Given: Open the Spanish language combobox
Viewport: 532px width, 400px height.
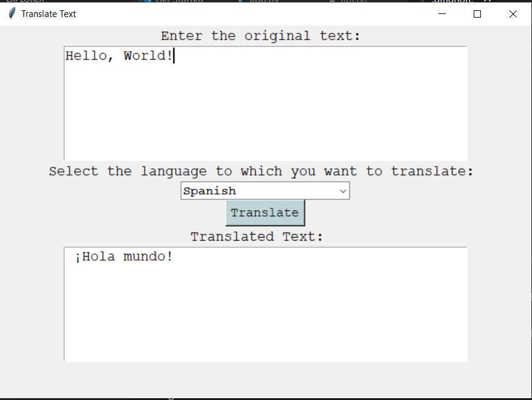Looking at the screenshot, I should tap(265, 190).
